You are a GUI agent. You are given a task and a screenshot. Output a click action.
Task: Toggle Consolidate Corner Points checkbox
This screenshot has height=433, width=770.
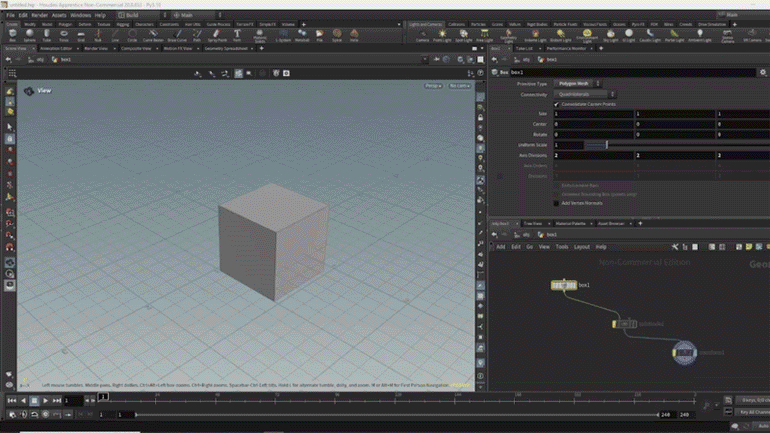pyautogui.click(x=556, y=104)
